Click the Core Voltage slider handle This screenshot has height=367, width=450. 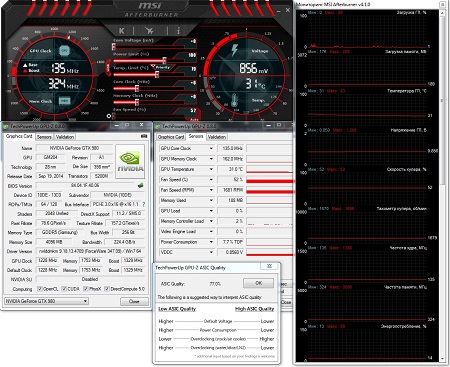114,47
